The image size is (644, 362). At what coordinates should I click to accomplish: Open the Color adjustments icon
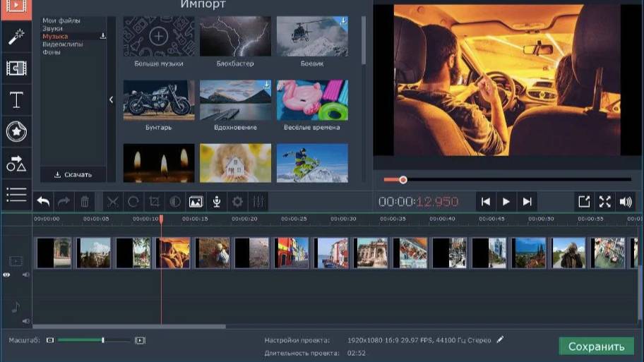tap(175, 202)
